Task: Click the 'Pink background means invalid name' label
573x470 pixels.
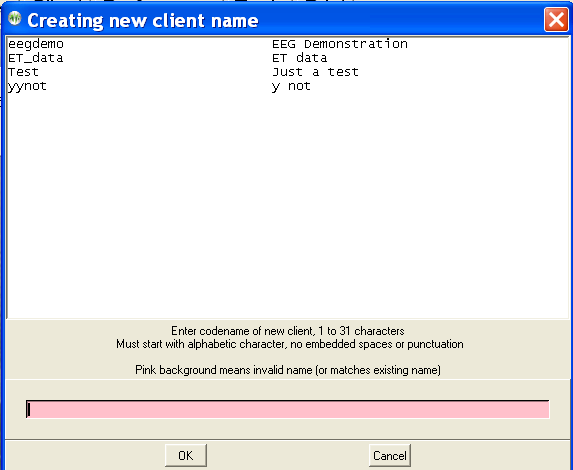Action: coord(288,370)
